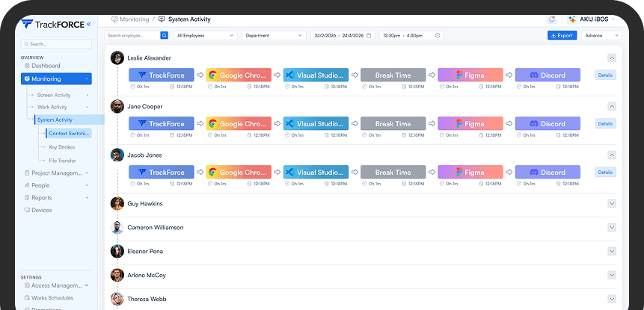
Task: Open Details for Leslie Alexander
Action: pos(605,75)
